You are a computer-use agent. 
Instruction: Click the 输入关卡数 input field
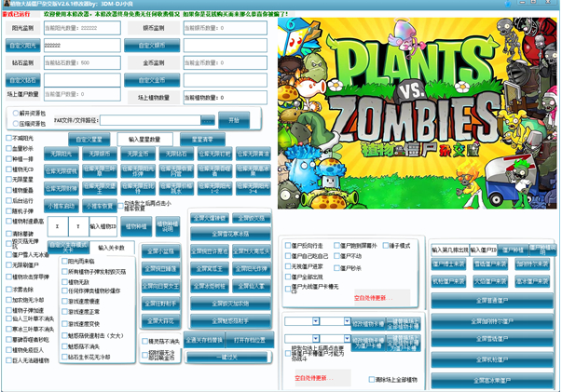tap(112, 248)
